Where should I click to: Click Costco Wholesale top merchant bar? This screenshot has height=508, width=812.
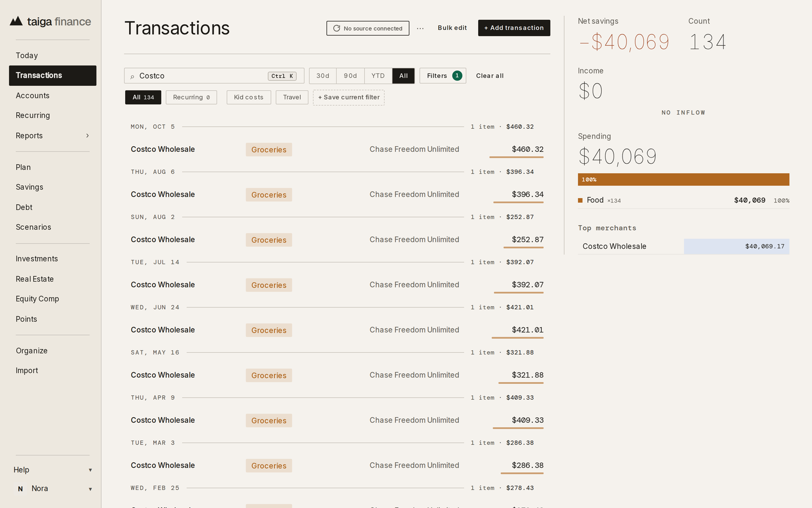pyautogui.click(x=736, y=246)
